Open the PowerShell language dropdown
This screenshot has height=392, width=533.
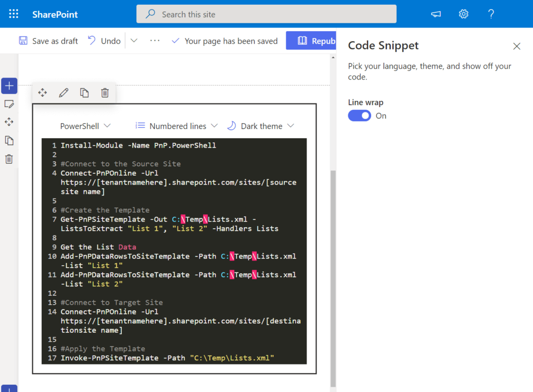pos(85,126)
